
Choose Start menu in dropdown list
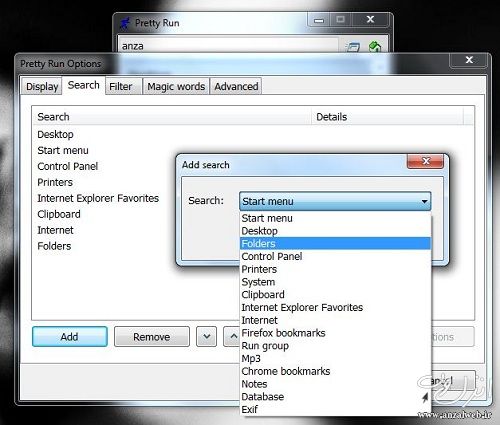coord(335,218)
